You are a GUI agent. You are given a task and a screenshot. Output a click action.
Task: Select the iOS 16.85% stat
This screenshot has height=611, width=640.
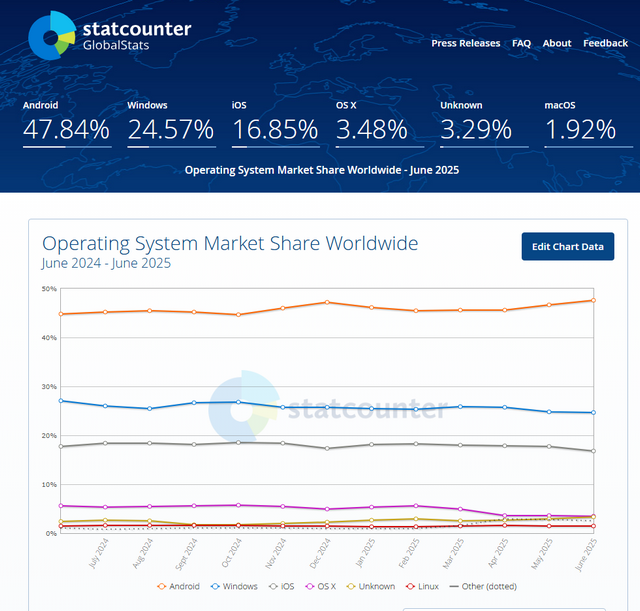[x=276, y=124]
